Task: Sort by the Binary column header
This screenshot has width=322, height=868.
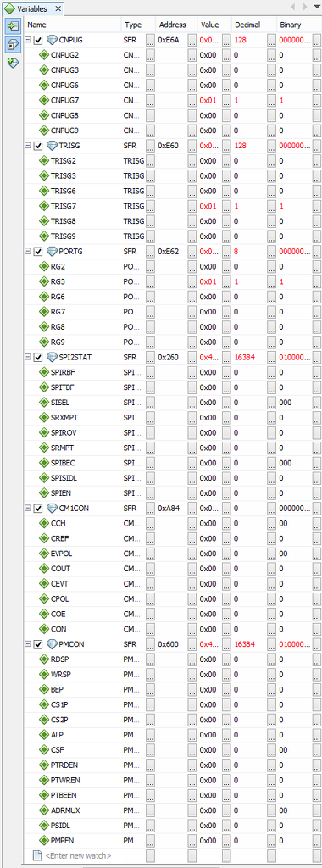Action: tap(299, 25)
